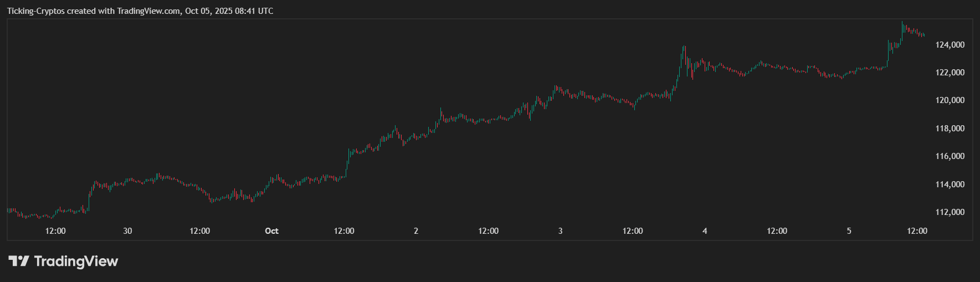The height and width of the screenshot is (282, 980).
Task: Click the date label 4 on time axis
Action: tap(705, 231)
